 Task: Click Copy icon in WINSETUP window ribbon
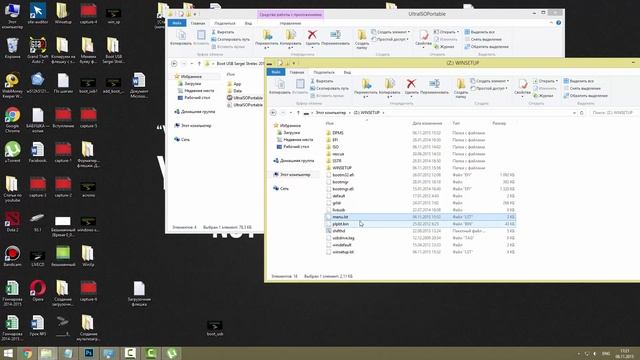point(280,84)
